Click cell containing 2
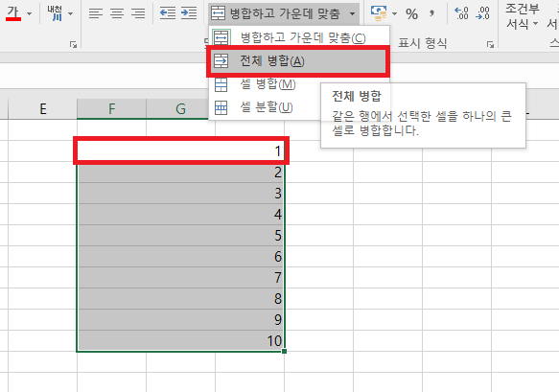This screenshot has width=559, height=392. [181, 173]
